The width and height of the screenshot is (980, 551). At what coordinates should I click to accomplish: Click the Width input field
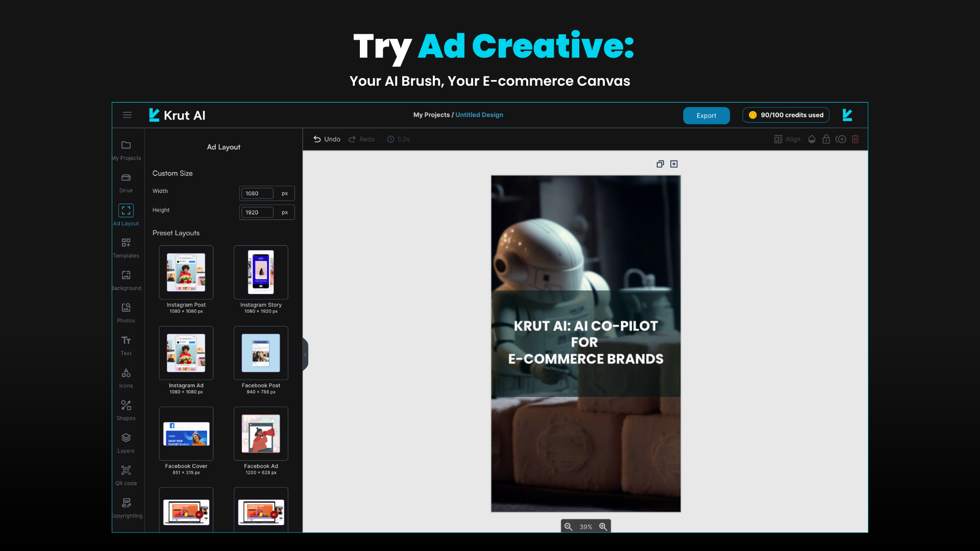tap(258, 193)
